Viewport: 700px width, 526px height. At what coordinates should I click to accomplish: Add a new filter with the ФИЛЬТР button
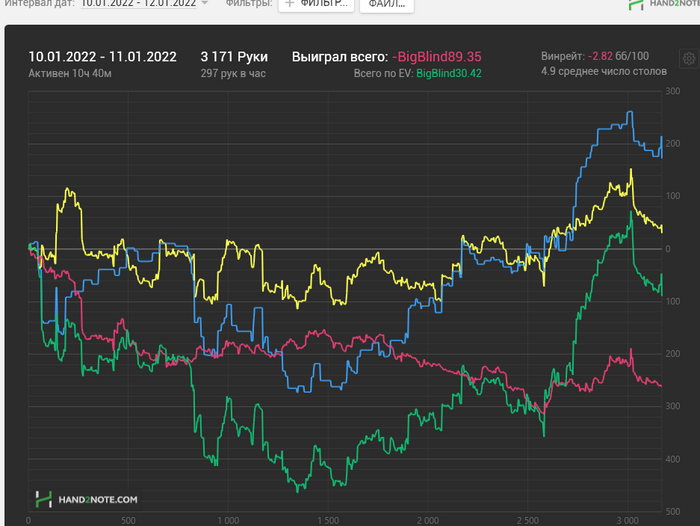pyautogui.click(x=316, y=4)
